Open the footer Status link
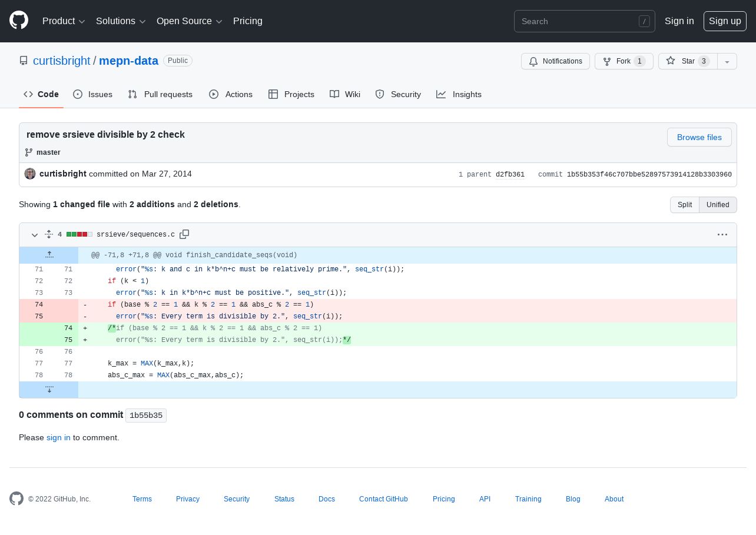This screenshot has height=535, width=756. [x=284, y=499]
